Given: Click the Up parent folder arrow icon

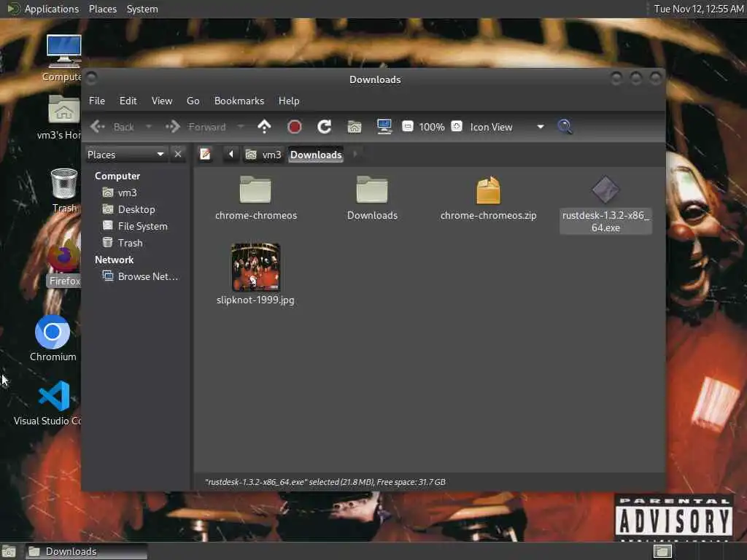Looking at the screenshot, I should click(264, 127).
